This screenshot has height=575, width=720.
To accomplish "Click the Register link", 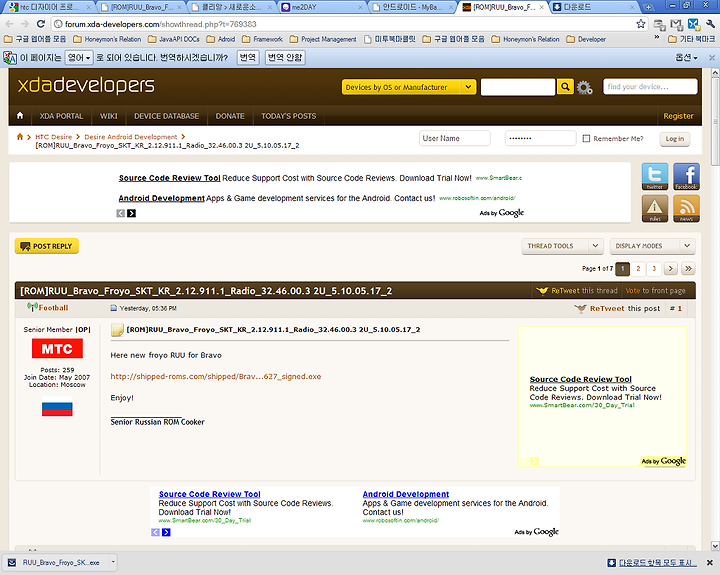I will point(678,116).
